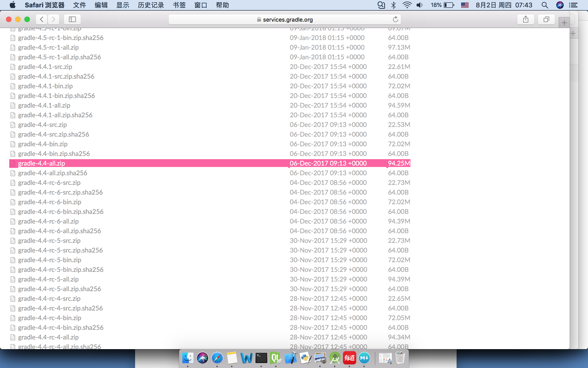Open Android Studio in the Dock
Screen dimensions: 588x368
(x=335, y=358)
